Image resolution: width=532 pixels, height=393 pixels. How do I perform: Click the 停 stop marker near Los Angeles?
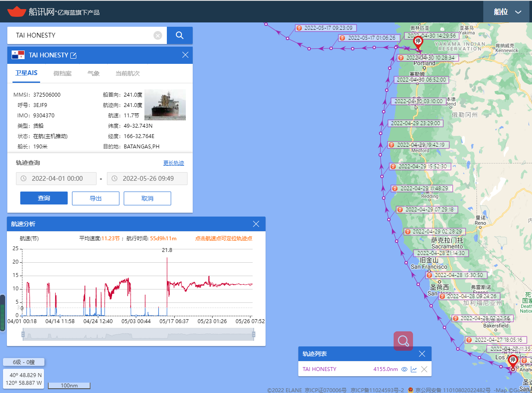(x=513, y=361)
